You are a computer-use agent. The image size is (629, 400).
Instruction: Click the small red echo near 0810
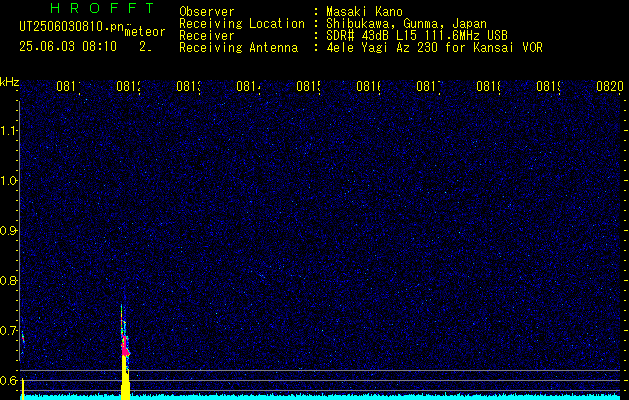pos(23,338)
